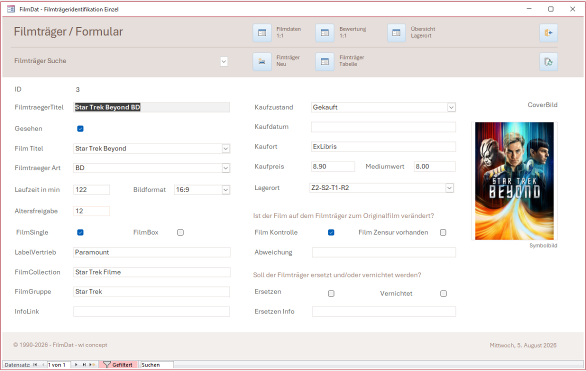Click the Star Trek Beyond cover image
Image resolution: width=586 pixels, height=371 pixels.
pos(514,181)
